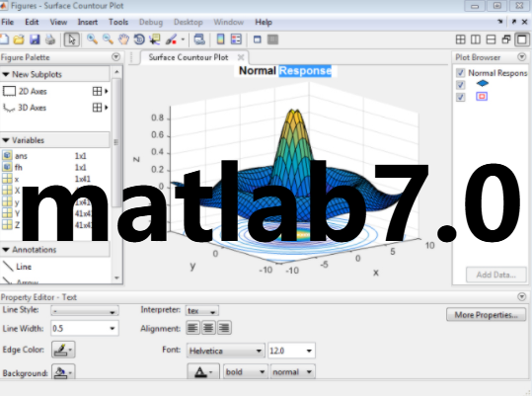Open the Help menu

(x=264, y=22)
